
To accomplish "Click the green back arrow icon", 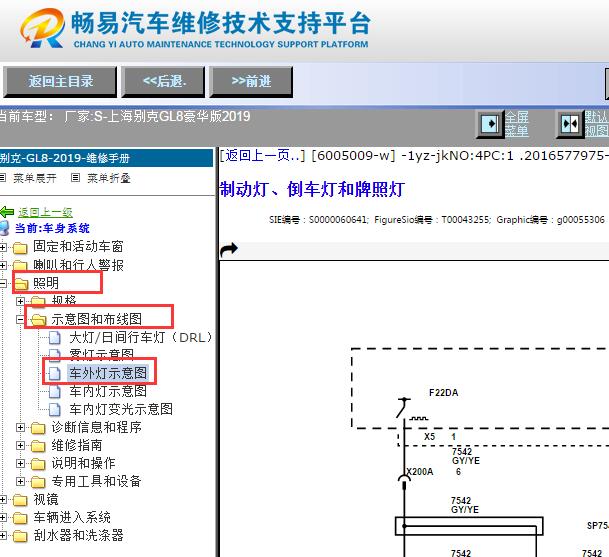I will [7, 212].
